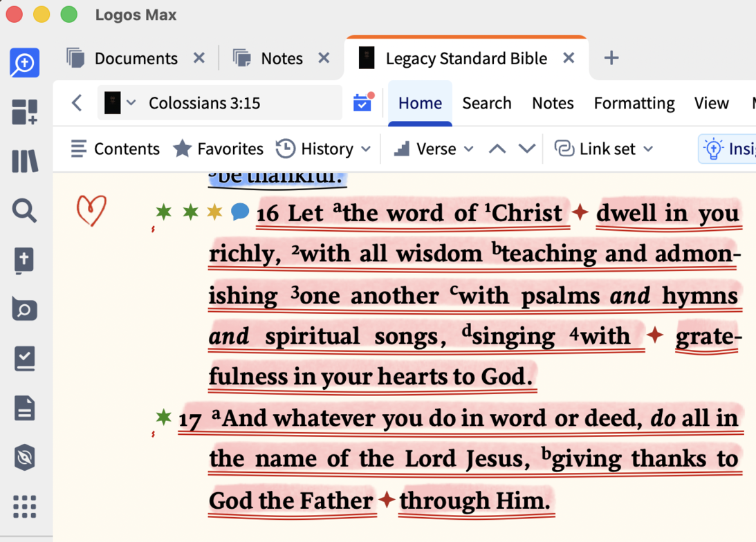The image size is (756, 542).
Task: Open the apps grid sidebar icon
Action: pos(24,506)
